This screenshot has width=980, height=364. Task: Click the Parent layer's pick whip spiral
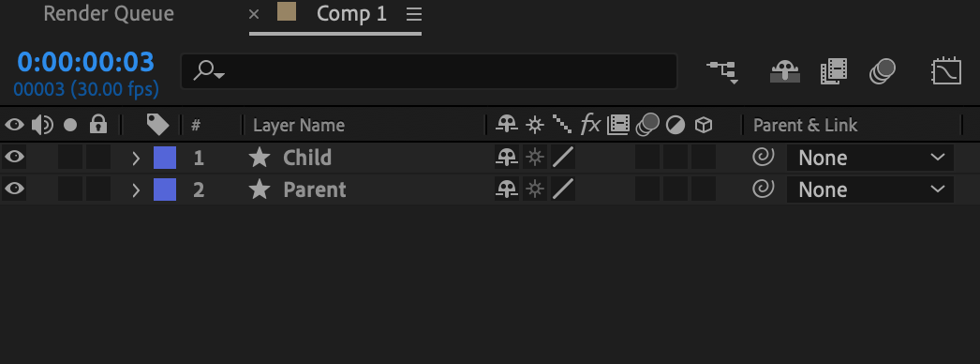(764, 189)
